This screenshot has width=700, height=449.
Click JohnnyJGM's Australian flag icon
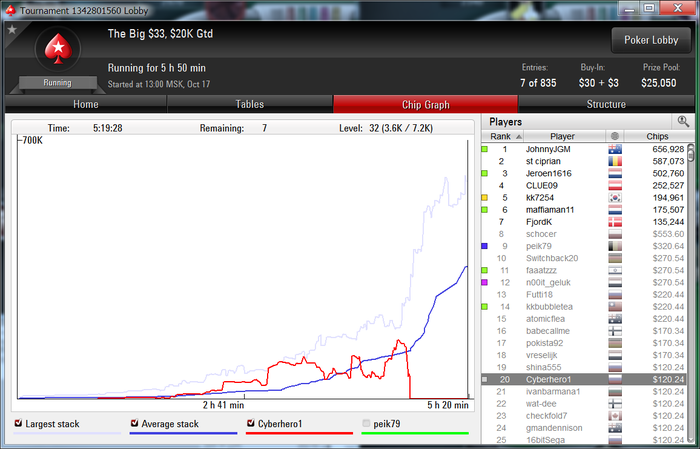615,149
